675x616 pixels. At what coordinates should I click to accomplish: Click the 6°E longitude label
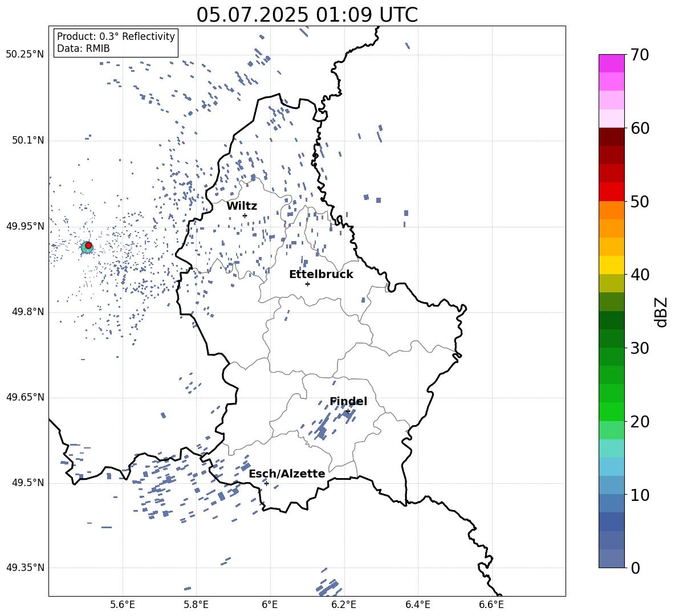click(270, 605)
